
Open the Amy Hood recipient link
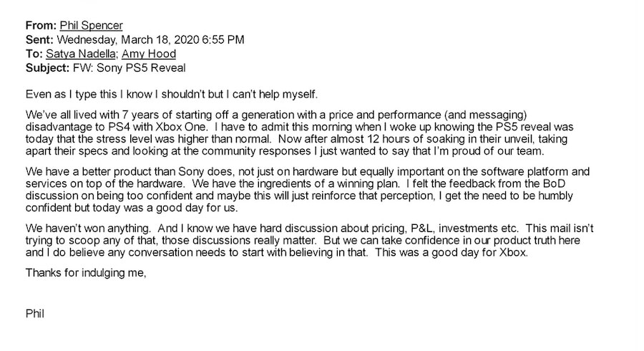(x=149, y=54)
